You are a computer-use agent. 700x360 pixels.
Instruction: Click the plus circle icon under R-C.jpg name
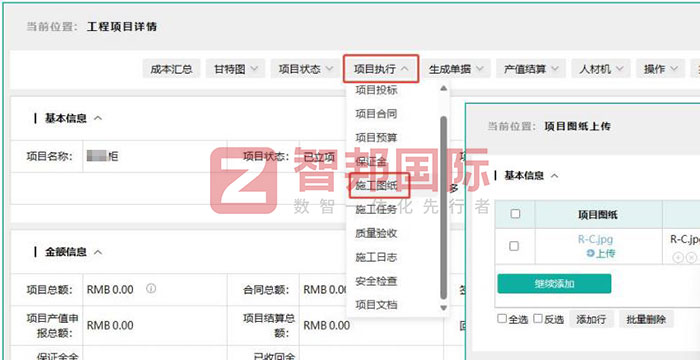(x=678, y=258)
